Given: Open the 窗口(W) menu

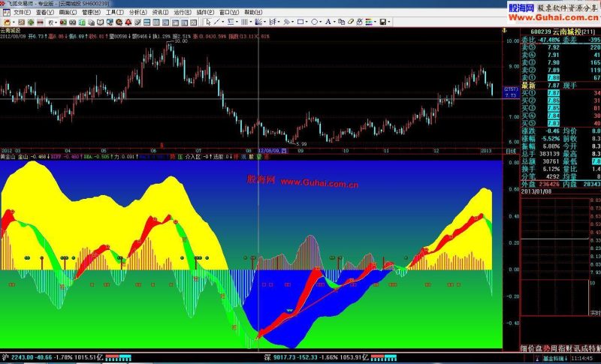Looking at the screenshot, I should click(229, 13).
